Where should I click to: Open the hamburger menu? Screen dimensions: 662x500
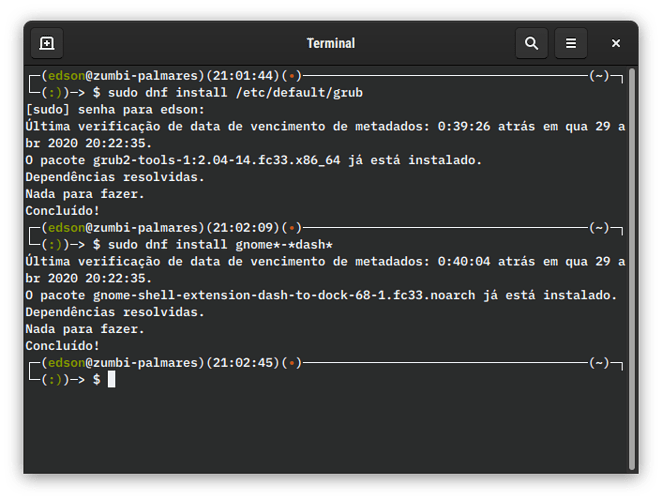pos(571,43)
